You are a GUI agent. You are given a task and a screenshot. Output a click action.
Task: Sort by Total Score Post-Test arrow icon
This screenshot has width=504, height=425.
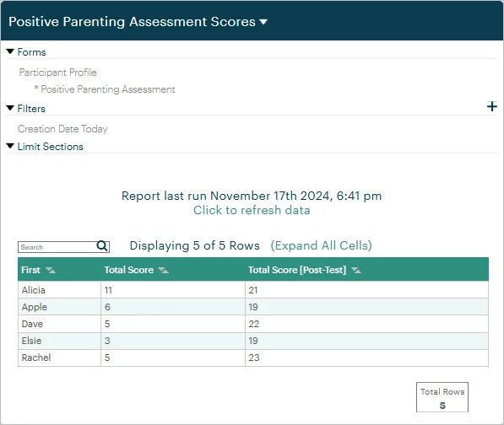click(356, 270)
